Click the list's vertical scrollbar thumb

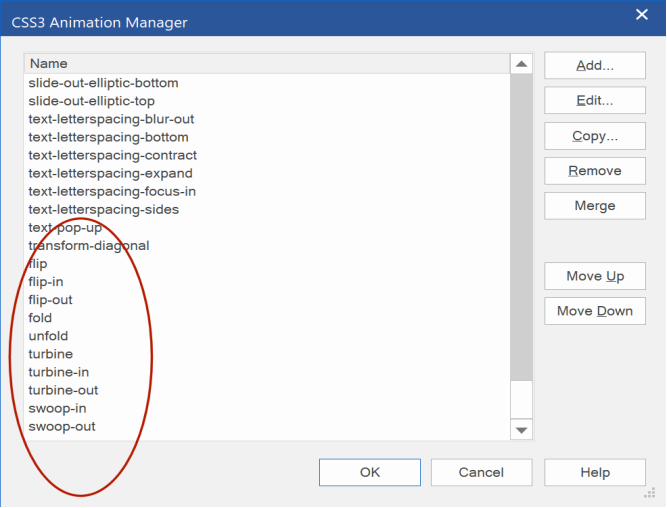tap(521, 227)
